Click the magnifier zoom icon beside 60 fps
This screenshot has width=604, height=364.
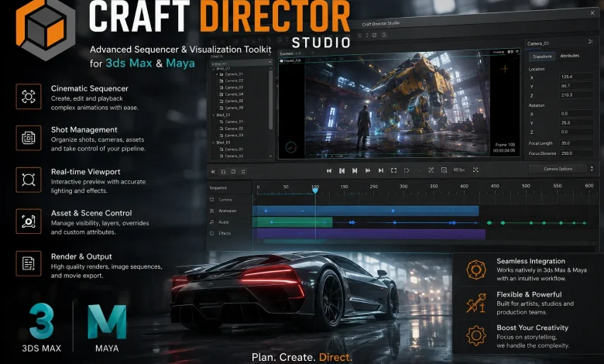tap(444, 170)
